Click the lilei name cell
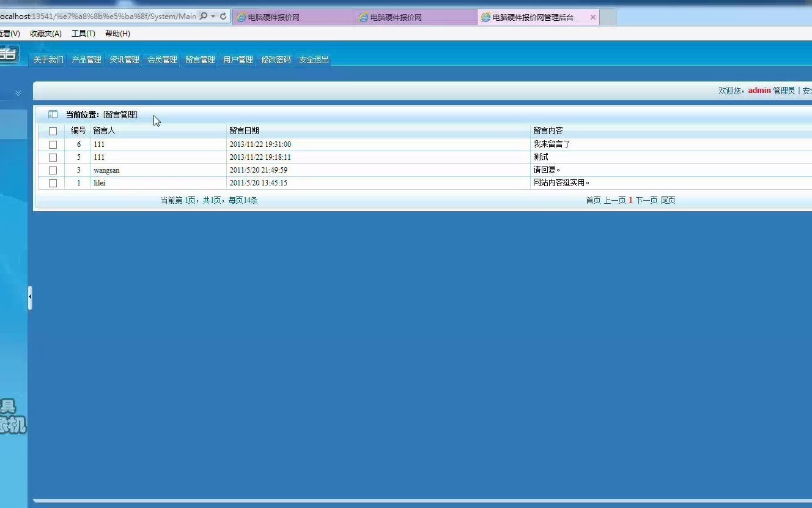Viewport: 812px width, 508px height. point(99,183)
